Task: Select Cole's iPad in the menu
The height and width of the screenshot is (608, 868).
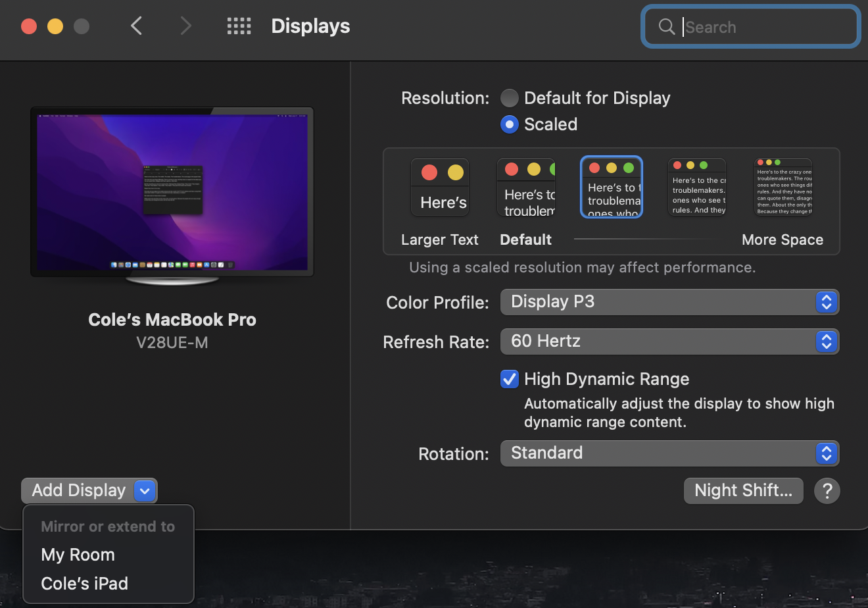Action: point(85,584)
